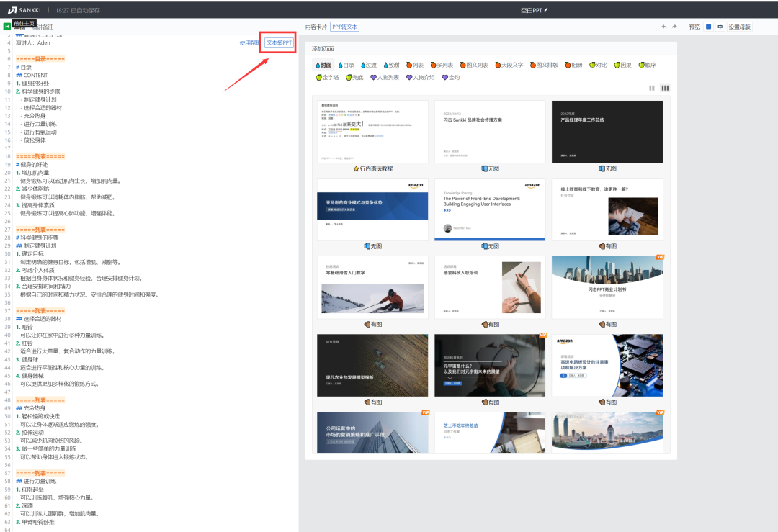Click the green collapse panel icon
The width and height of the screenshot is (778, 532).
pyautogui.click(x=7, y=27)
